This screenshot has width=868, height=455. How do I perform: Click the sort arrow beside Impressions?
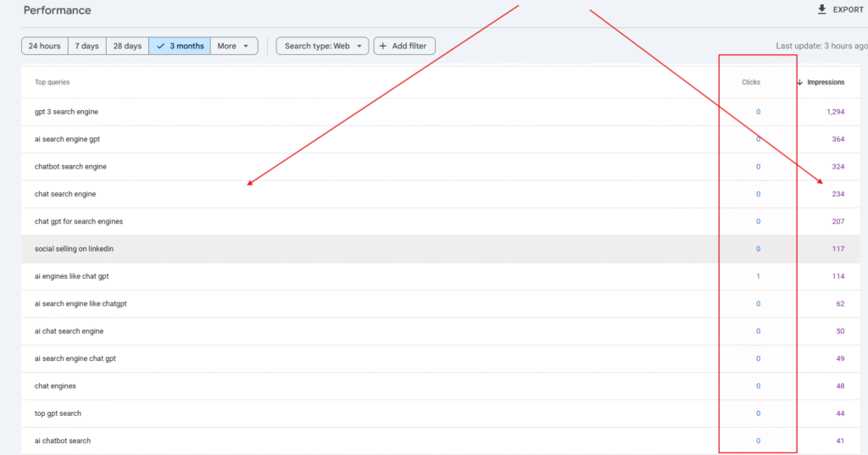pos(799,82)
